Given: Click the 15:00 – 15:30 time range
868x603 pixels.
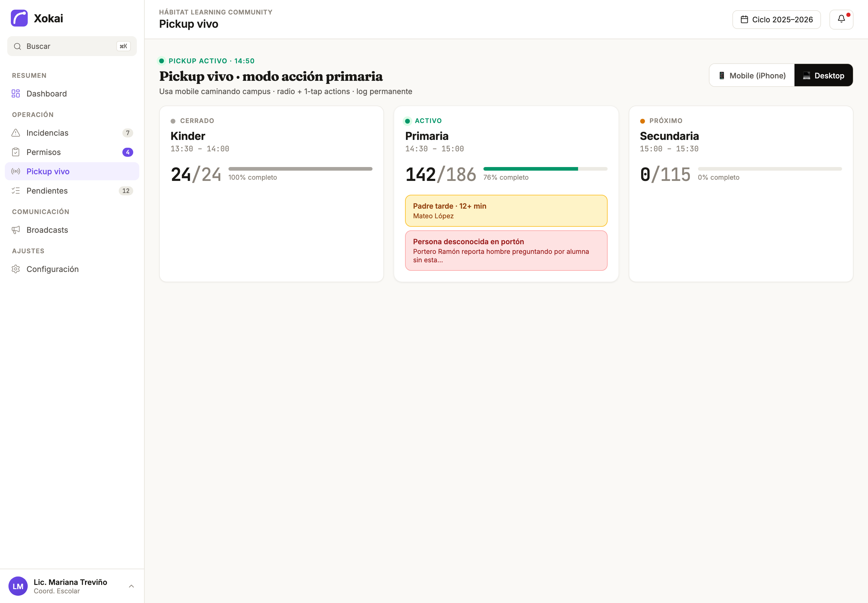Looking at the screenshot, I should point(669,149).
